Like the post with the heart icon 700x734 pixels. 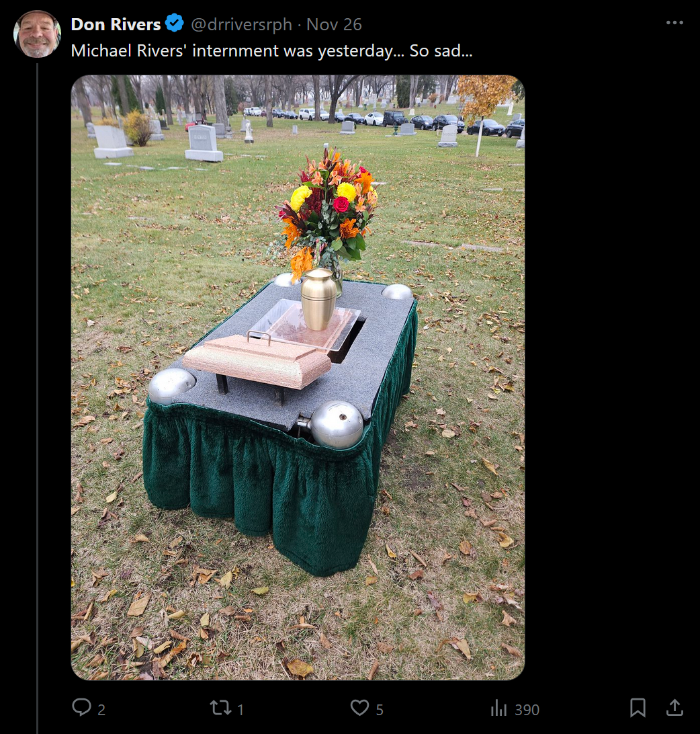(359, 707)
